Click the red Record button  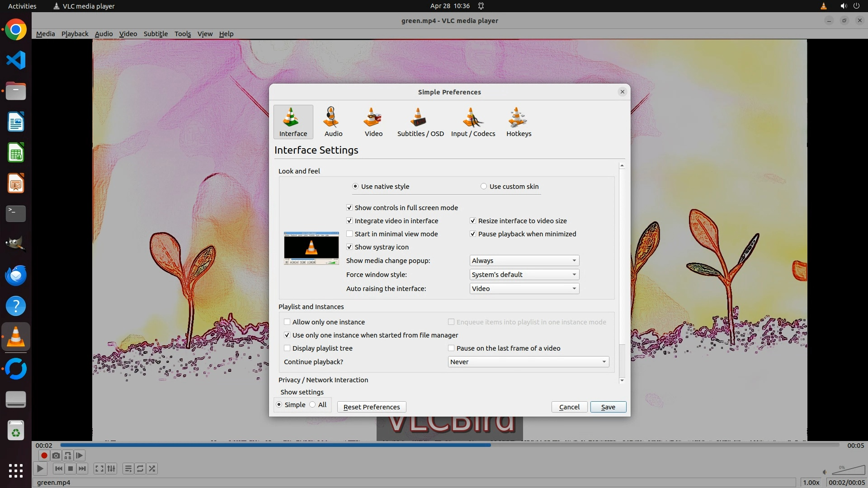pos(44,455)
